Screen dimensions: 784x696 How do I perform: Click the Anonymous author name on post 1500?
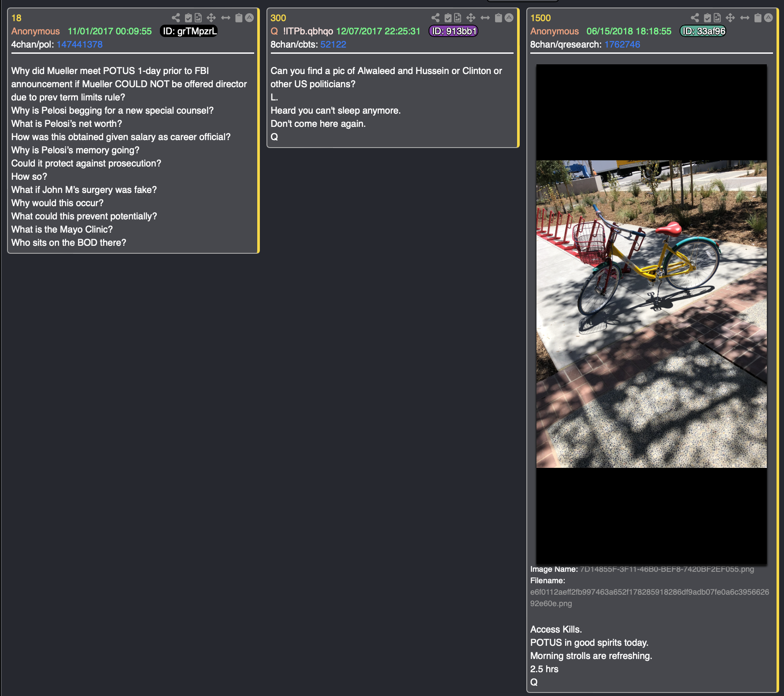point(555,31)
